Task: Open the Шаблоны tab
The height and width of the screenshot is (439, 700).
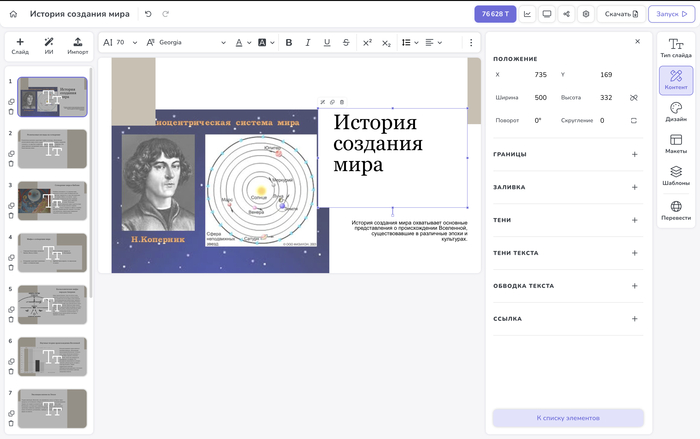Action: tap(676, 176)
